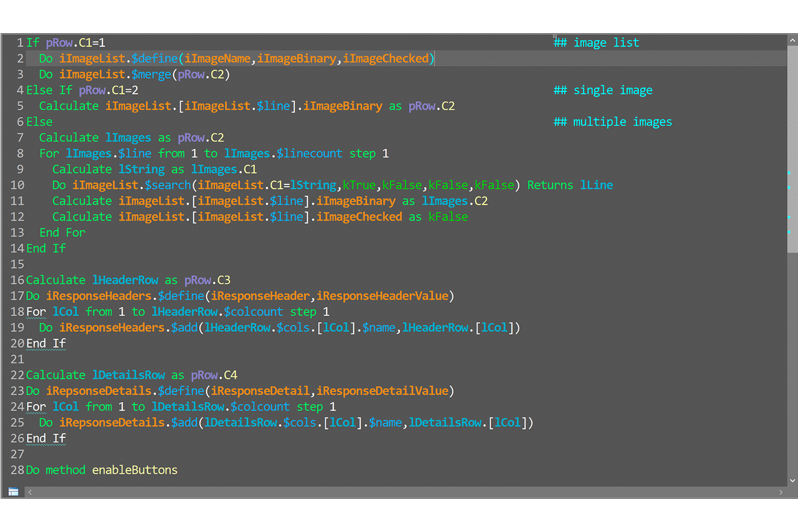
Task: Click the '$search' method call on line 10
Action: [169, 185]
